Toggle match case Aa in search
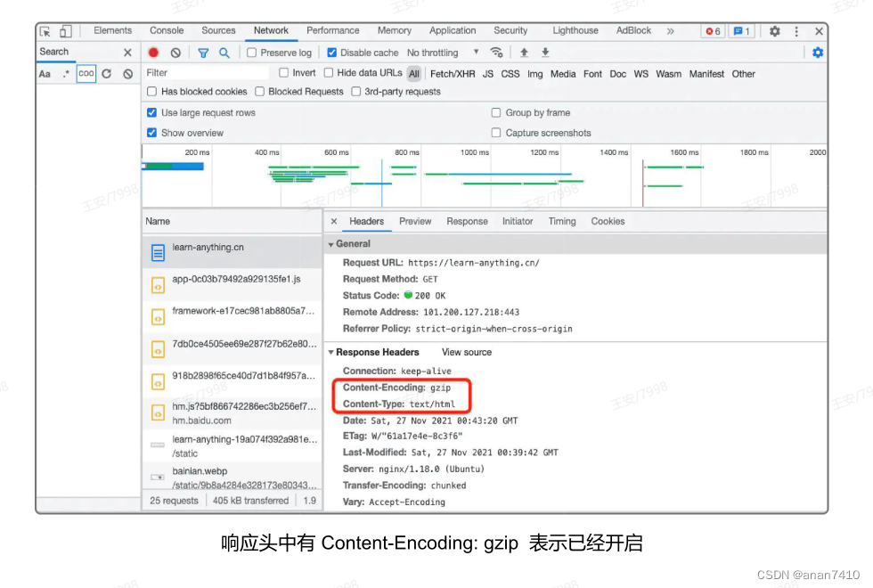This screenshot has width=873, height=588. [45, 74]
